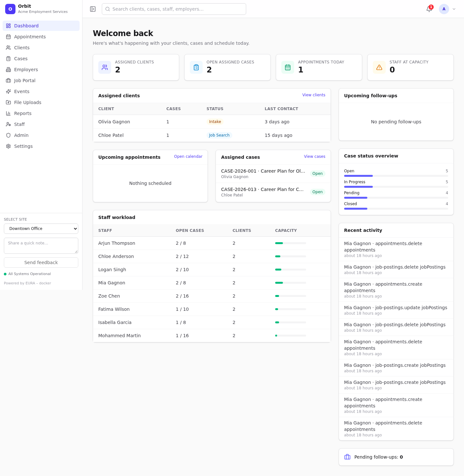Screen dimensions: 464x476
Task: Open the Staff page in sidebar
Action: 41,124
